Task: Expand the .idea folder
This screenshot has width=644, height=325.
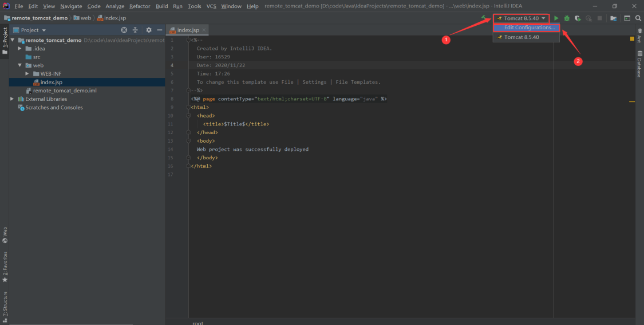Action: (19, 49)
